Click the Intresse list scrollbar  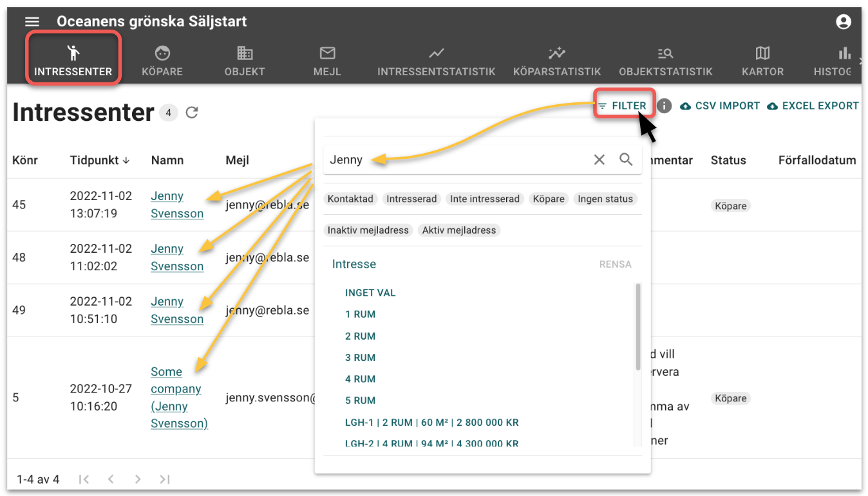637,327
